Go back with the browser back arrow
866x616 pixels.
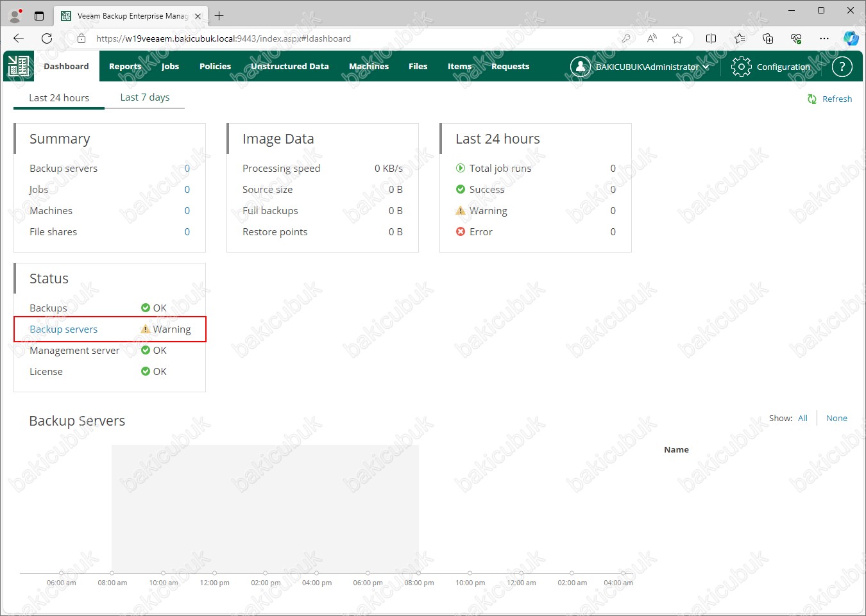click(x=19, y=38)
